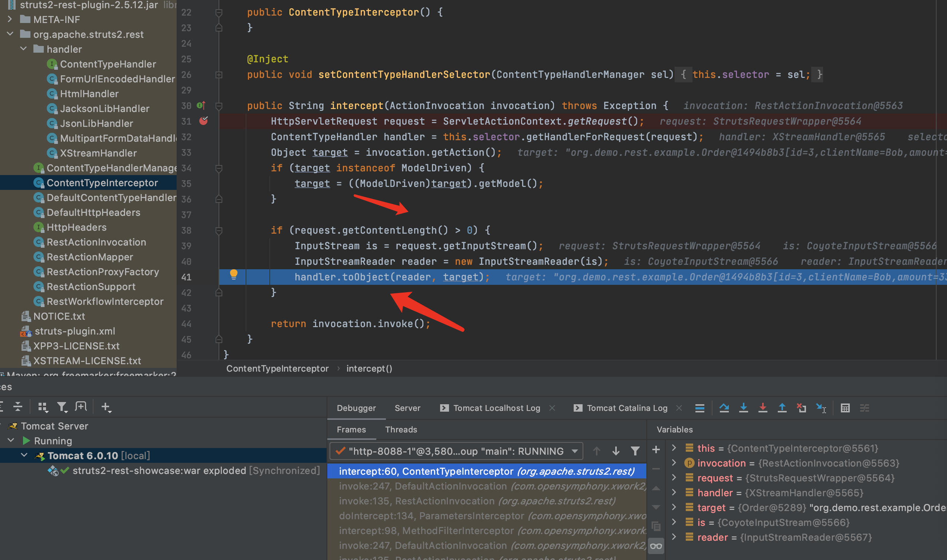This screenshot has width=947, height=560.
Task: Click the Step Into debugger icon
Action: [x=744, y=408]
